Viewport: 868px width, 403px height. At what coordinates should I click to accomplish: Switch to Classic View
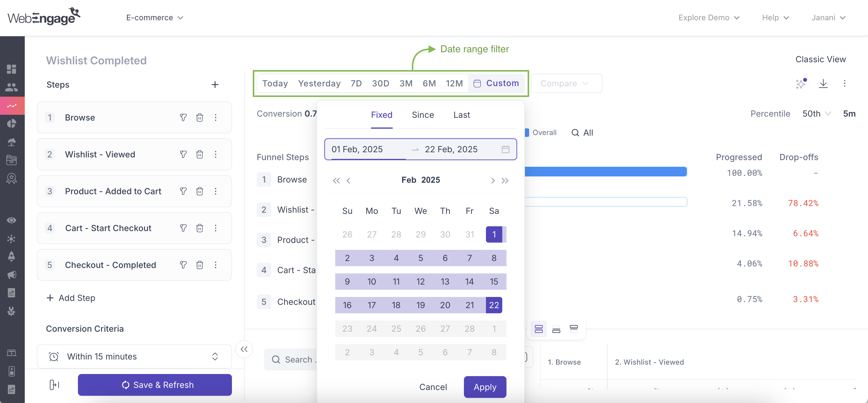point(821,60)
